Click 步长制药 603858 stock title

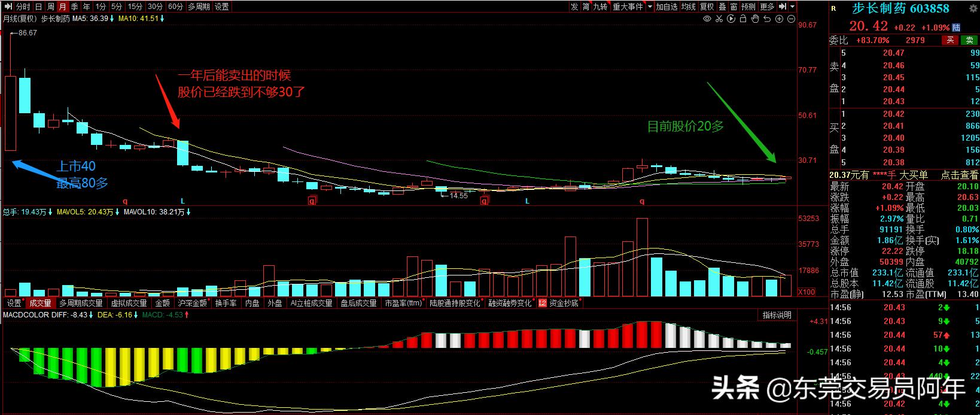[x=900, y=8]
